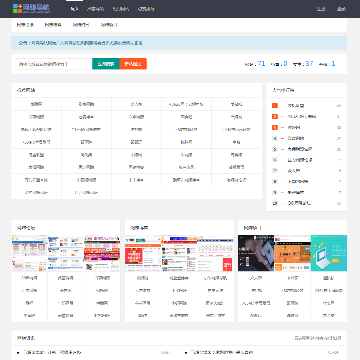The height and width of the screenshot is (360, 360).
Task: Click the orange button beside the search box
Action: click(x=133, y=64)
